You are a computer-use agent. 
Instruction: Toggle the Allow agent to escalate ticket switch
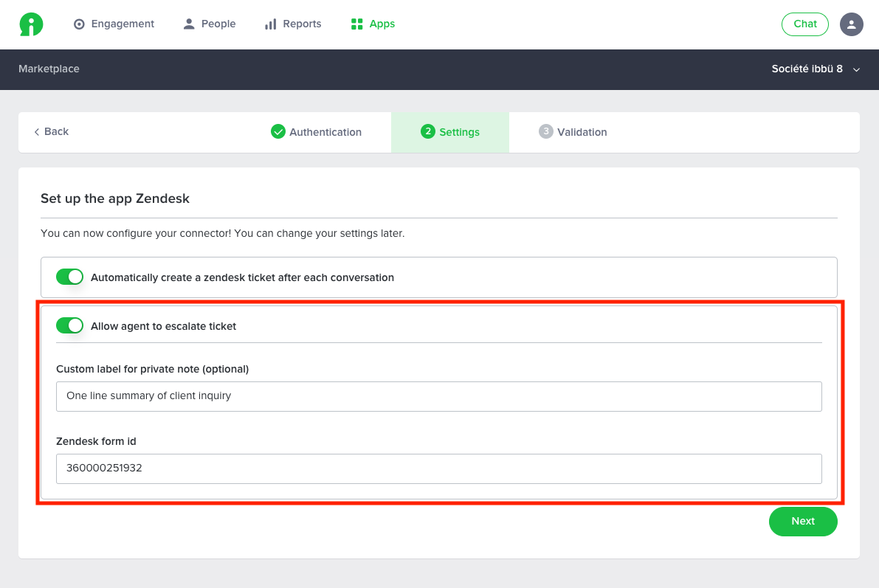69,325
